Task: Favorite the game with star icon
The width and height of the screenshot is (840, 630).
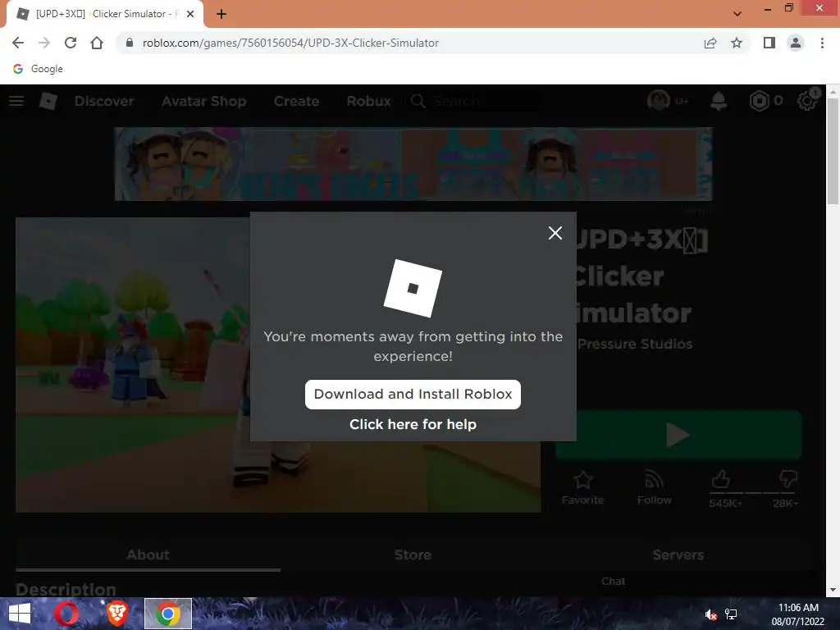Action: pyautogui.click(x=583, y=487)
